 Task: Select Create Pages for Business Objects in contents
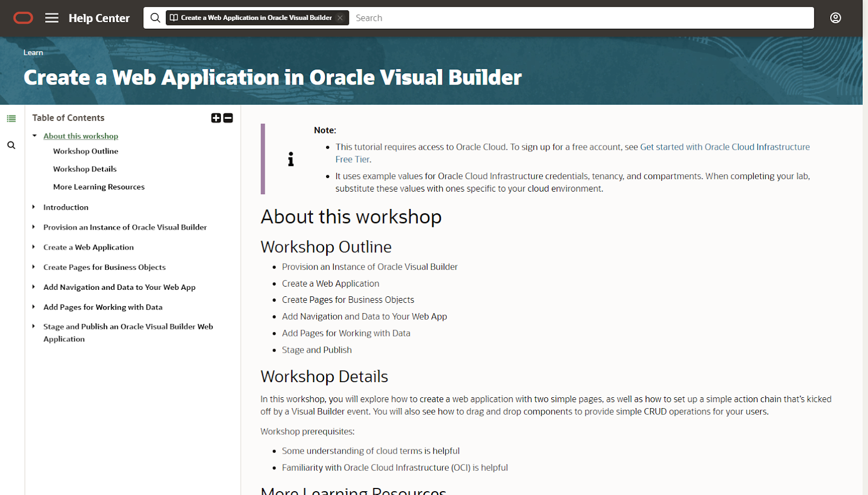(x=105, y=268)
